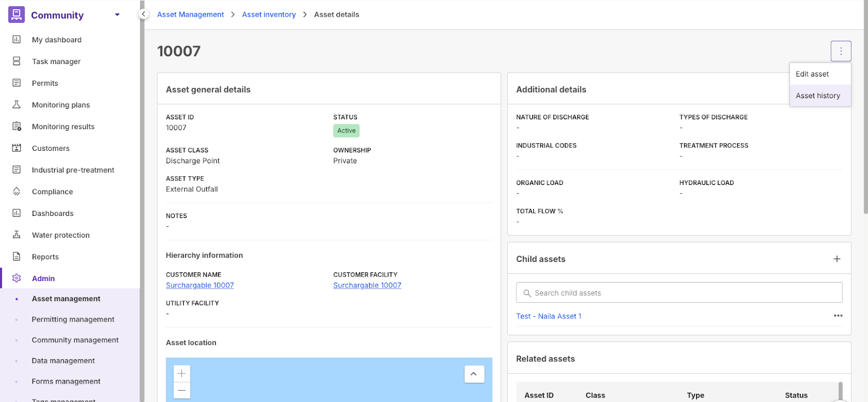
Task: Click the Compliance icon in sidebar
Action: pos(17,192)
